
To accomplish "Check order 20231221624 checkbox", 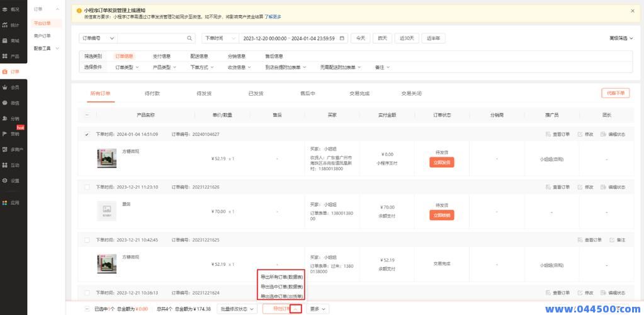I will pos(87,293).
